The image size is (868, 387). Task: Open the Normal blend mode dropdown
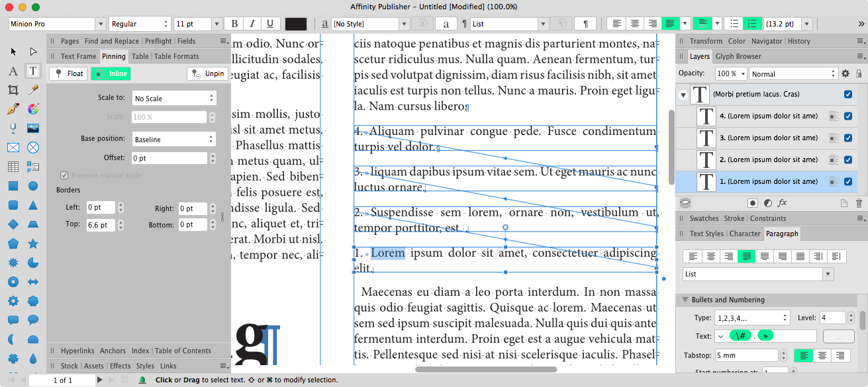click(x=793, y=73)
